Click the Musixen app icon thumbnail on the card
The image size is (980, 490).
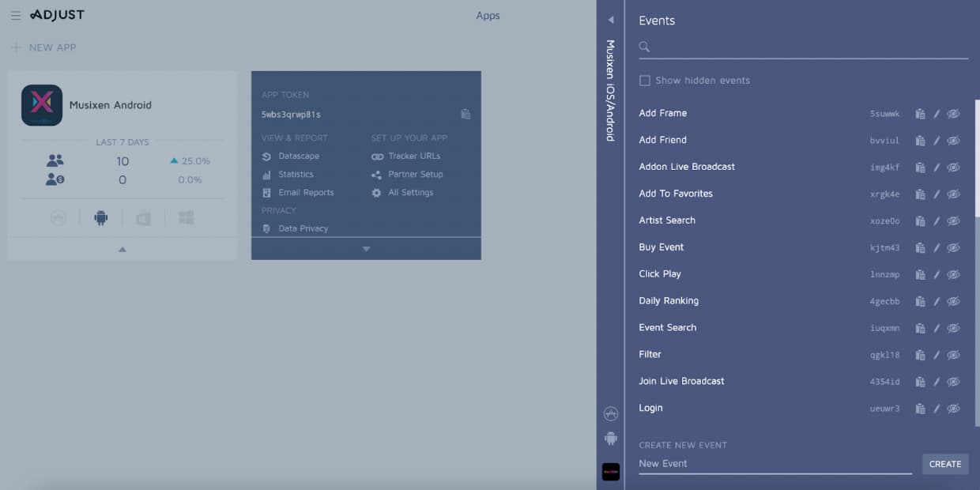[x=42, y=105]
